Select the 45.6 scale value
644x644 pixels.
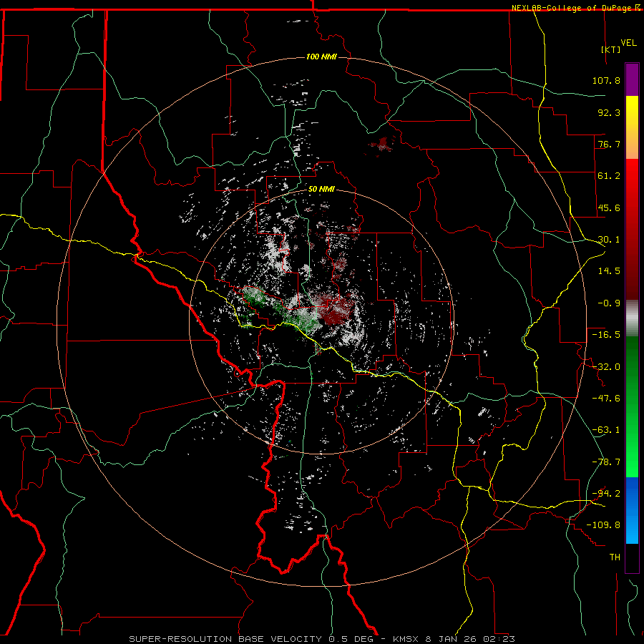(x=609, y=208)
